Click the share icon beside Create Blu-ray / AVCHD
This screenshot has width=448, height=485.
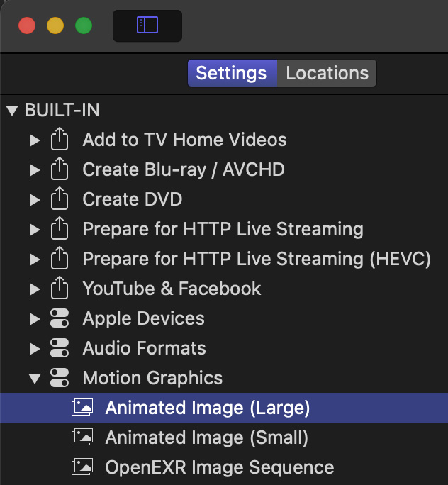tap(60, 170)
